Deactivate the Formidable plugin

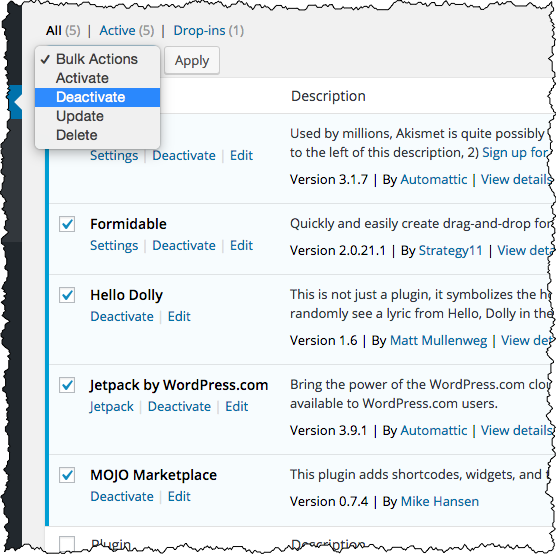point(184,245)
